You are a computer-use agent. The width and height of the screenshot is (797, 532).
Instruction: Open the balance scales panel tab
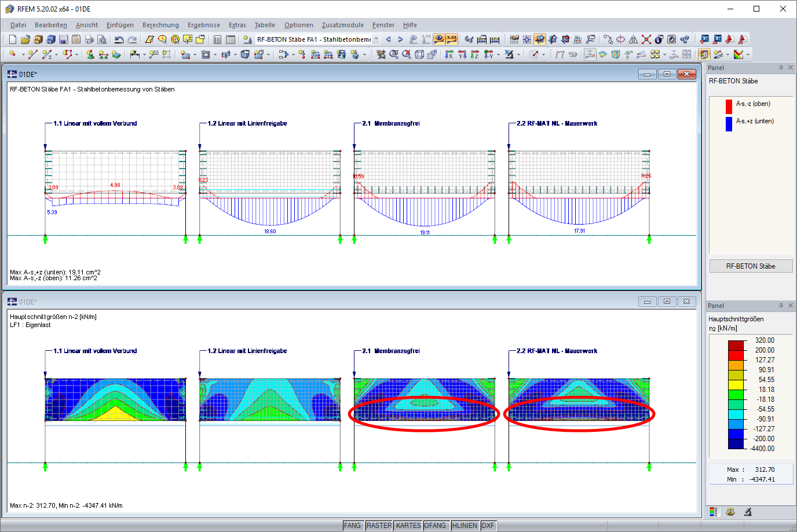click(x=730, y=512)
